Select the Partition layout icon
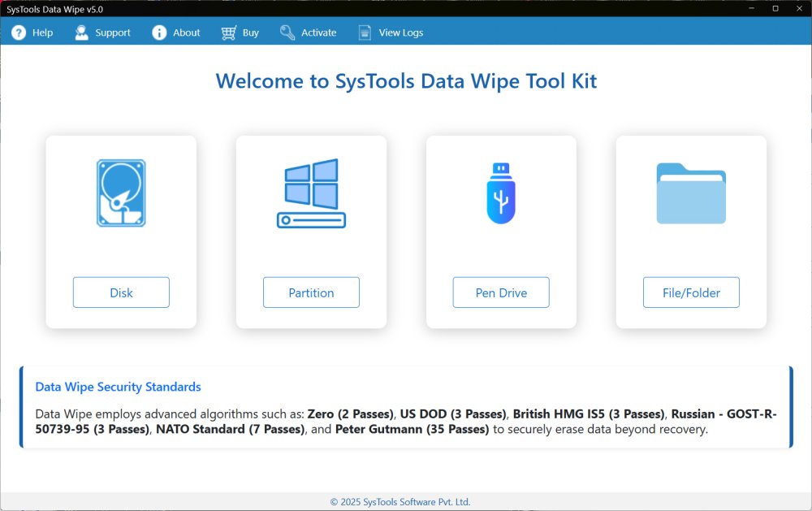This screenshot has width=812, height=511. tap(311, 193)
